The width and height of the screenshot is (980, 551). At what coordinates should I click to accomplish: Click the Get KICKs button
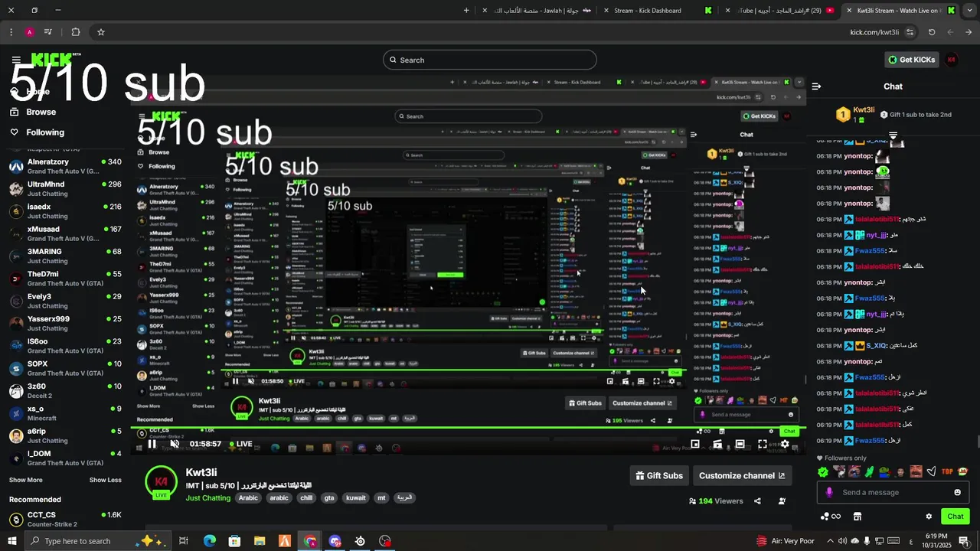(x=911, y=60)
